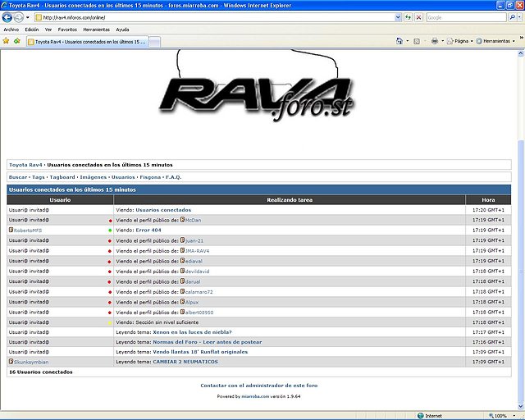Click the user icon beside RobertoMFS
This screenshot has width=525, height=420.
point(11,230)
